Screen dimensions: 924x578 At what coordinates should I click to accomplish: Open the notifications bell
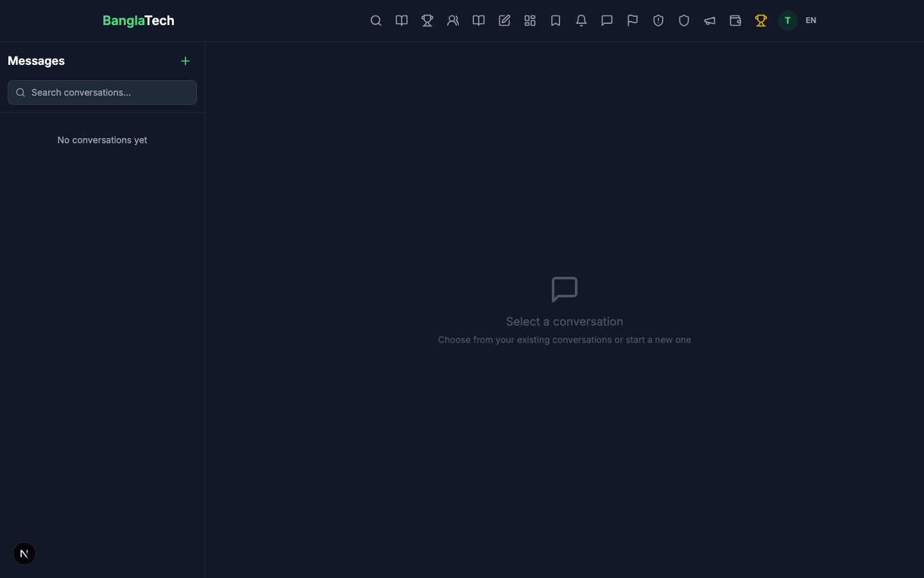point(581,21)
